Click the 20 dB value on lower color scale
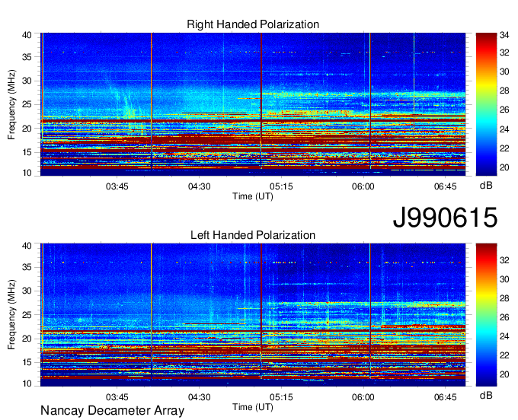This screenshot has height=420, width=518. click(x=504, y=374)
